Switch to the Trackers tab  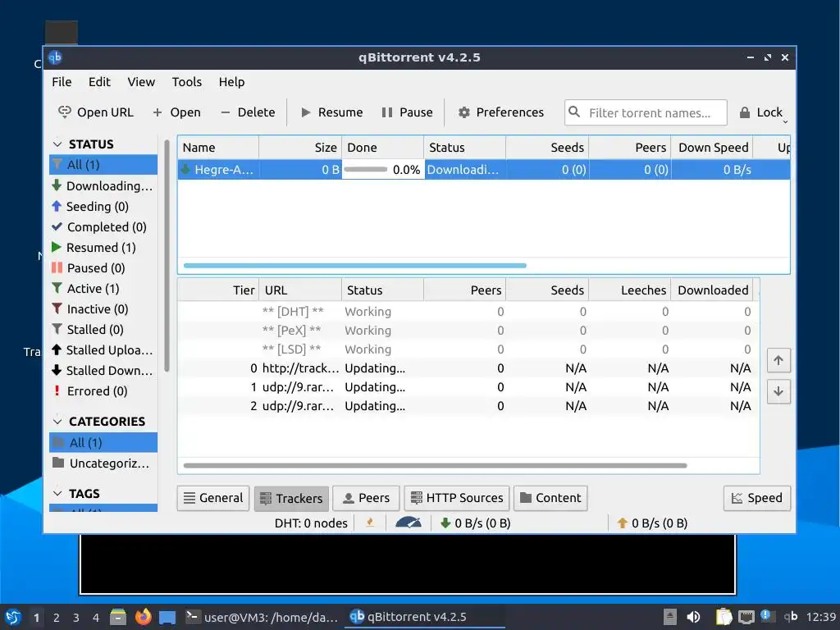point(291,498)
